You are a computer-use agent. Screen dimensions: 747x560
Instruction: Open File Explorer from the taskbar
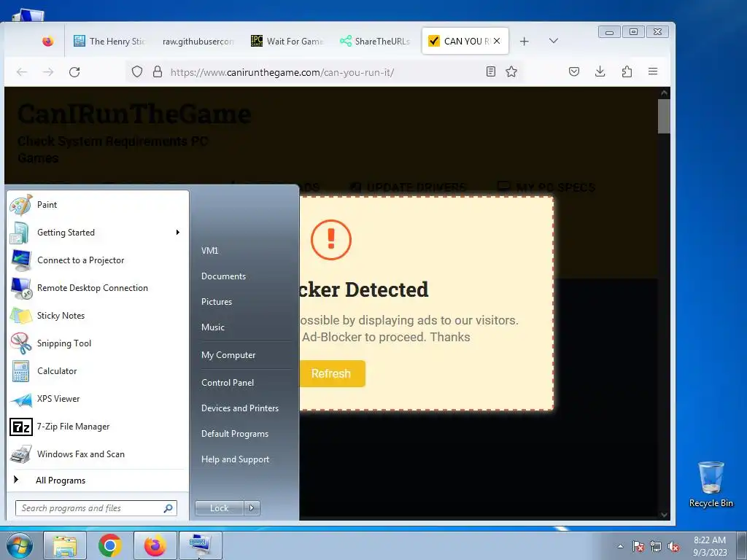65,545
